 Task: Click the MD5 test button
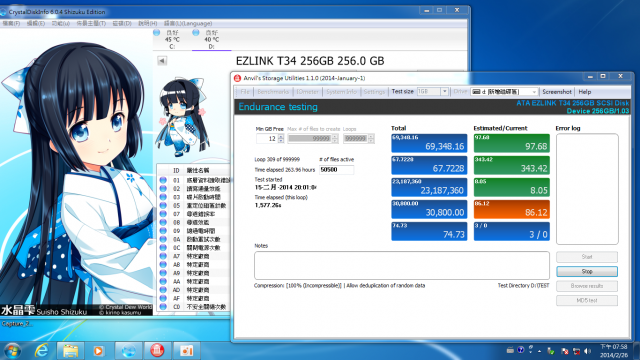(587, 300)
